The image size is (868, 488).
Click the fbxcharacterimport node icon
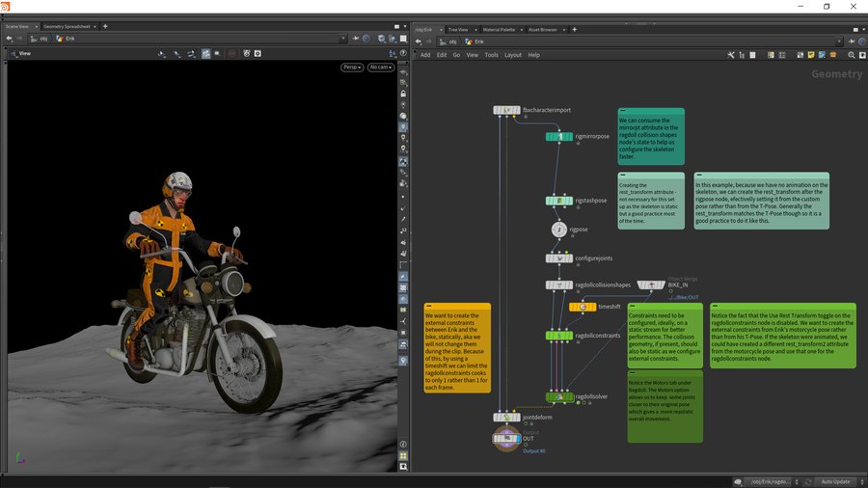click(506, 110)
